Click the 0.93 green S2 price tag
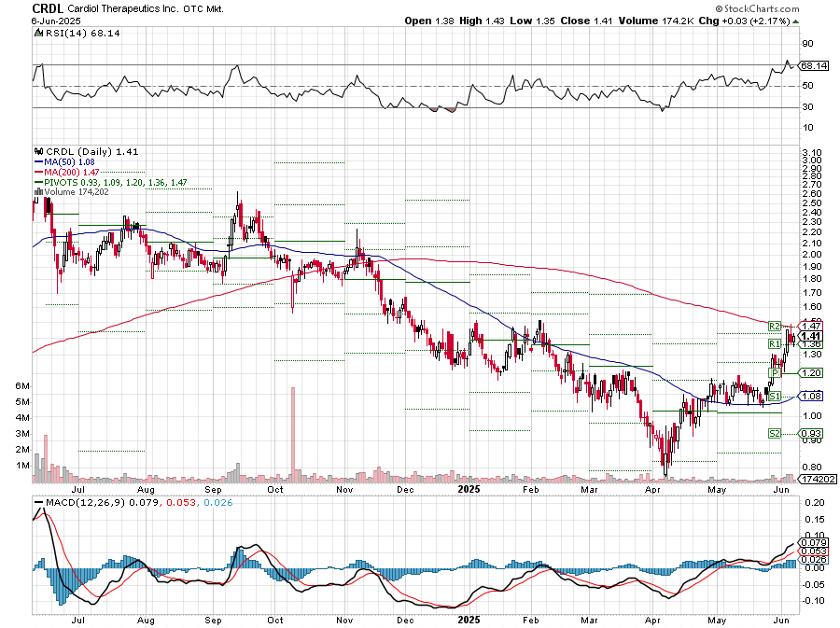The height and width of the screenshot is (628, 840). [x=812, y=433]
